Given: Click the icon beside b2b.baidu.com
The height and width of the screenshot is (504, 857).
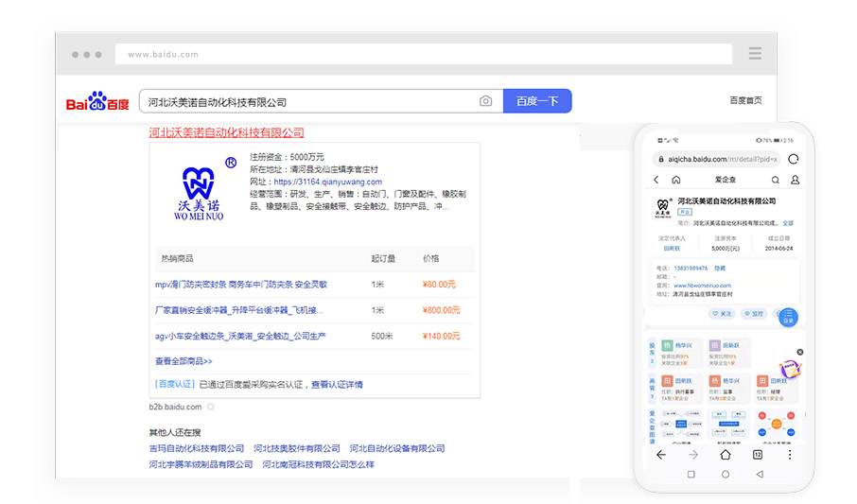Looking at the screenshot, I should pos(210,407).
